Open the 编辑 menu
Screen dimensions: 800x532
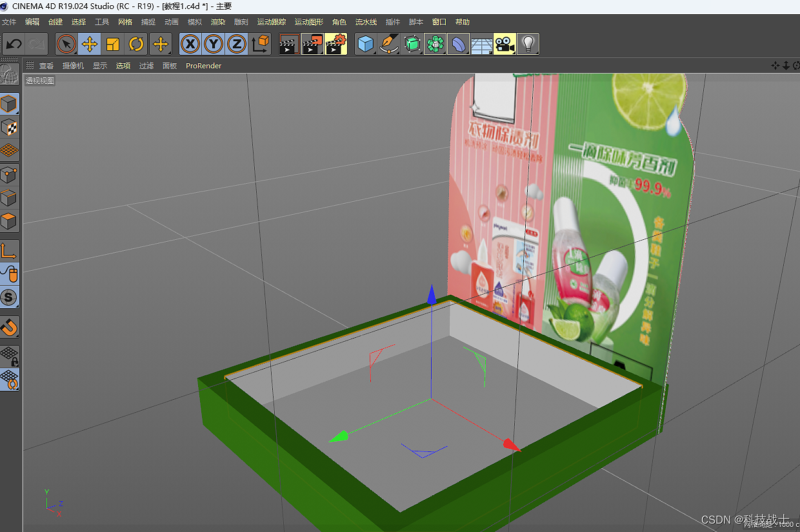pyautogui.click(x=32, y=22)
